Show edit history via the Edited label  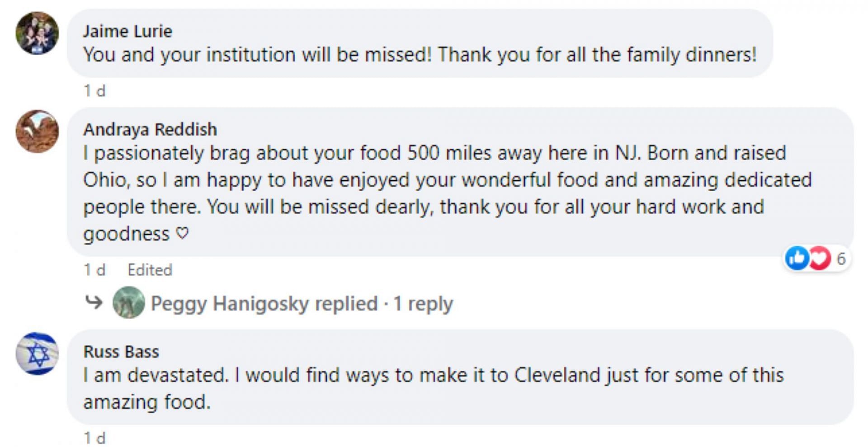150,270
